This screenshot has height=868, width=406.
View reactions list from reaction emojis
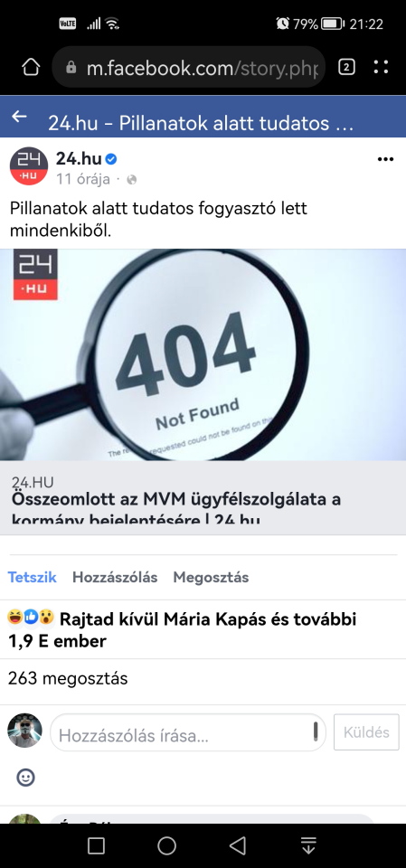31,618
